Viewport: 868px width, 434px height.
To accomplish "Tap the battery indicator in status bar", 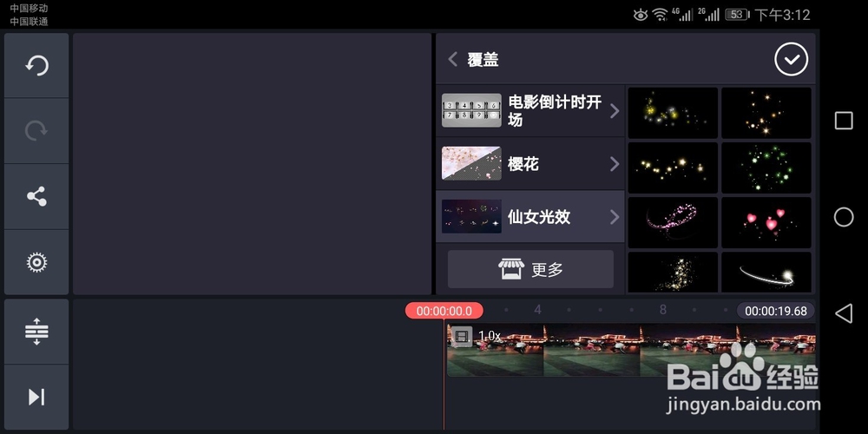I will point(737,15).
